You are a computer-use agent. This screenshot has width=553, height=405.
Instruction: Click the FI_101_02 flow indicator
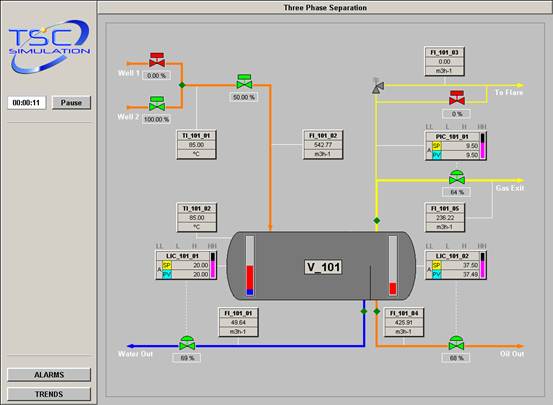(x=323, y=145)
